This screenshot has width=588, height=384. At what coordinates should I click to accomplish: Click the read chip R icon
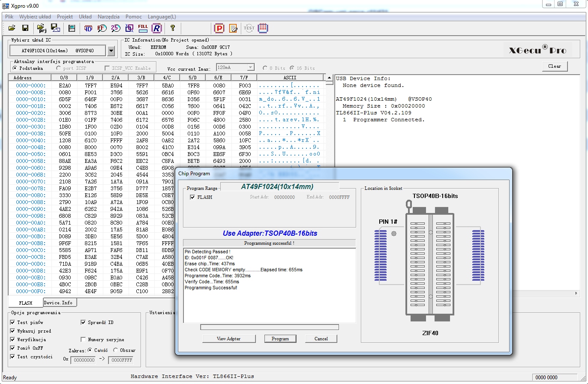pos(156,28)
